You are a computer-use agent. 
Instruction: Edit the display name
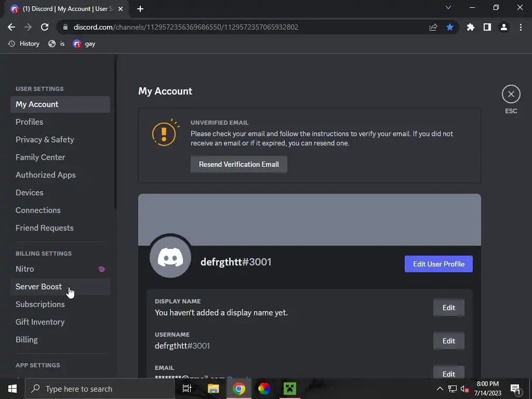click(x=448, y=308)
